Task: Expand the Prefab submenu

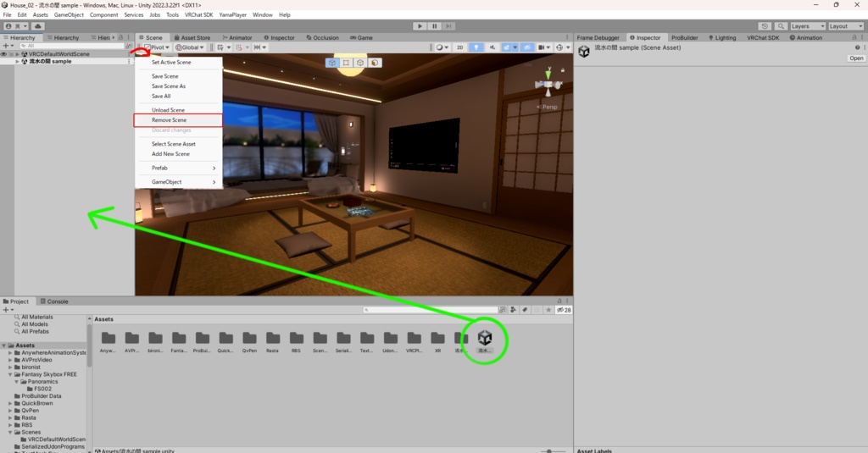Action: pos(179,168)
